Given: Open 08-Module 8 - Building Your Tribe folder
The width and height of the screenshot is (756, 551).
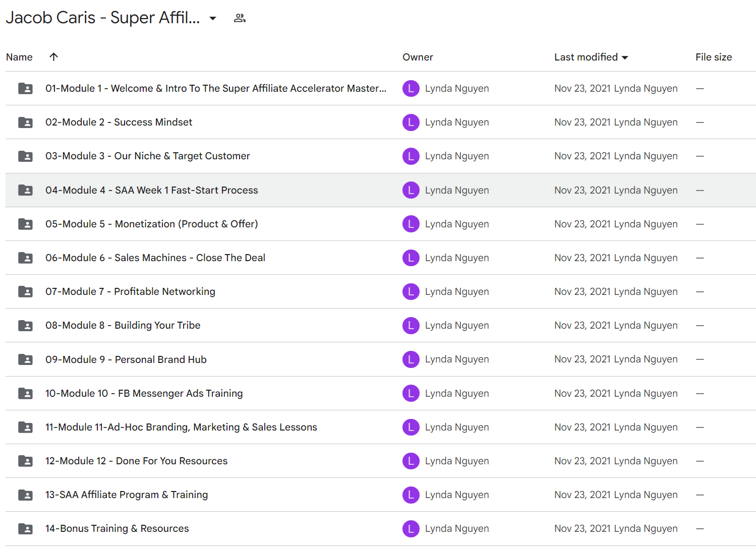Looking at the screenshot, I should tap(123, 325).
